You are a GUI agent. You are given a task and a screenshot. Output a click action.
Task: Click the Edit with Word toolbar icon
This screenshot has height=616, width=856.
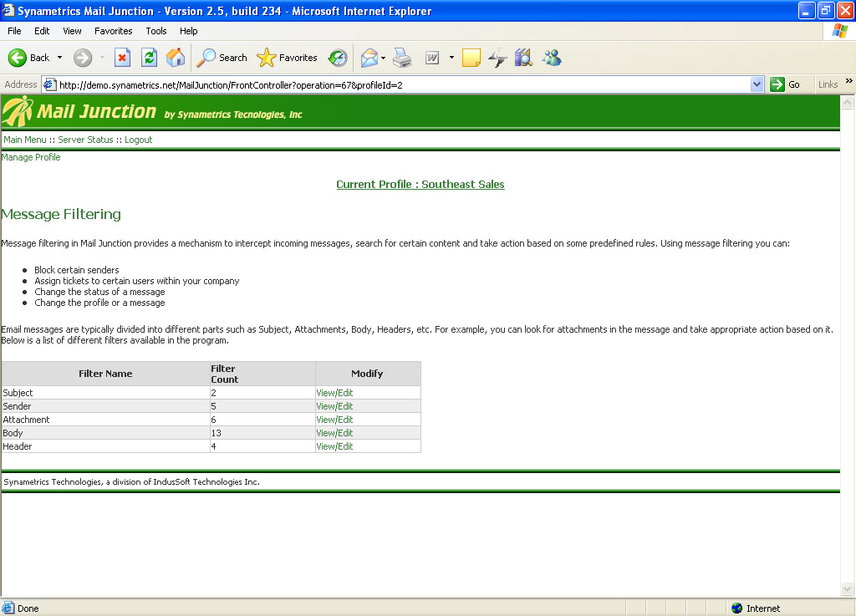click(x=432, y=58)
